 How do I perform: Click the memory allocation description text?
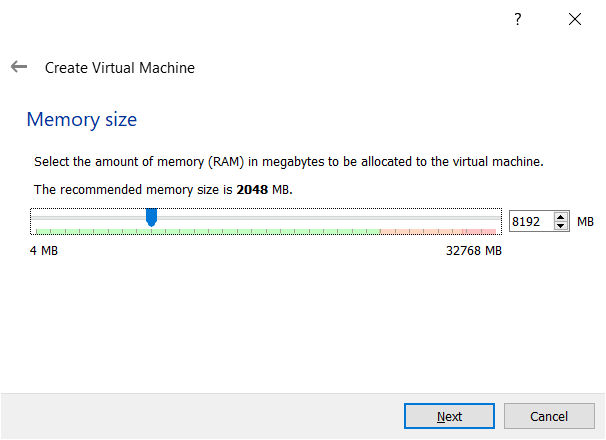(x=288, y=161)
